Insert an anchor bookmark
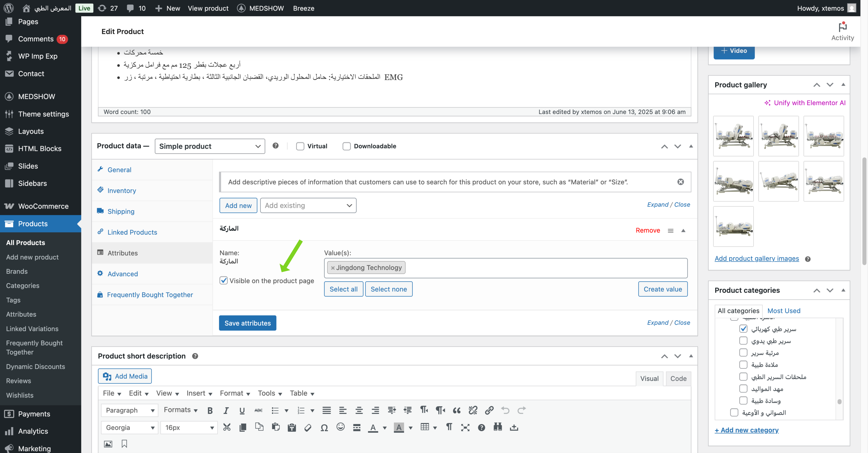This screenshot has width=868, height=453. pos(124,444)
